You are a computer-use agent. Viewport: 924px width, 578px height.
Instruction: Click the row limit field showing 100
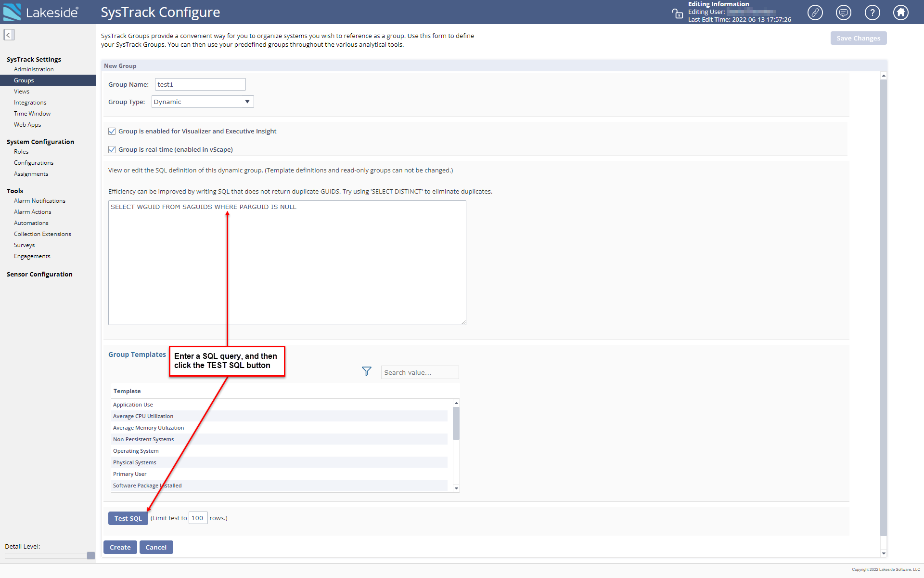[x=198, y=518]
